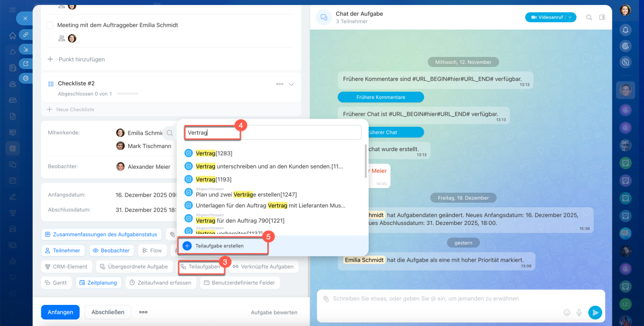Open the LC avatar chat in the right bar

click(625, 304)
